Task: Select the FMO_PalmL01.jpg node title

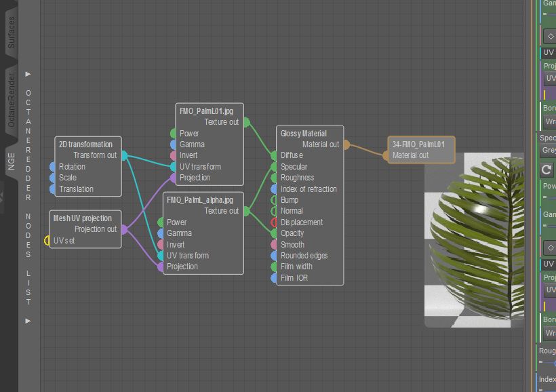Action: (x=206, y=111)
